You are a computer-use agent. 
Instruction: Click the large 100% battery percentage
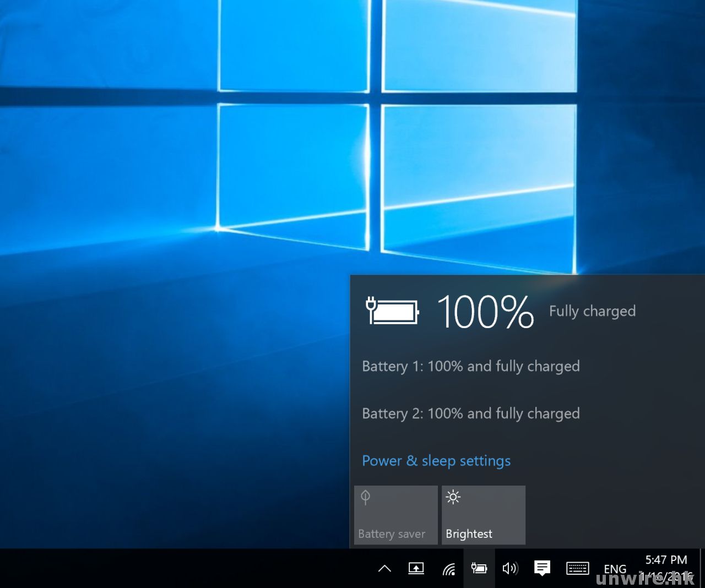[x=485, y=312]
